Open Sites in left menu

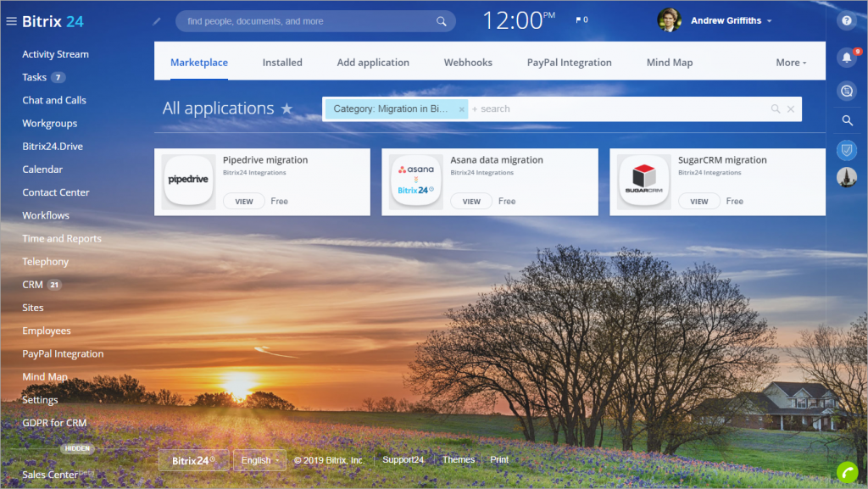click(33, 308)
